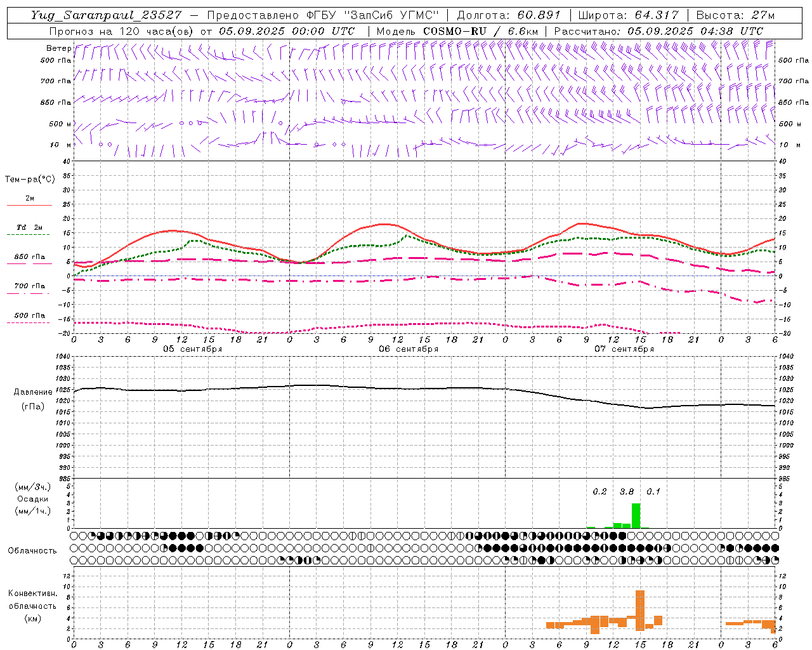This screenshot has height=650, width=812.
Task: Click the date label "06 сентября"
Action: pos(409,349)
